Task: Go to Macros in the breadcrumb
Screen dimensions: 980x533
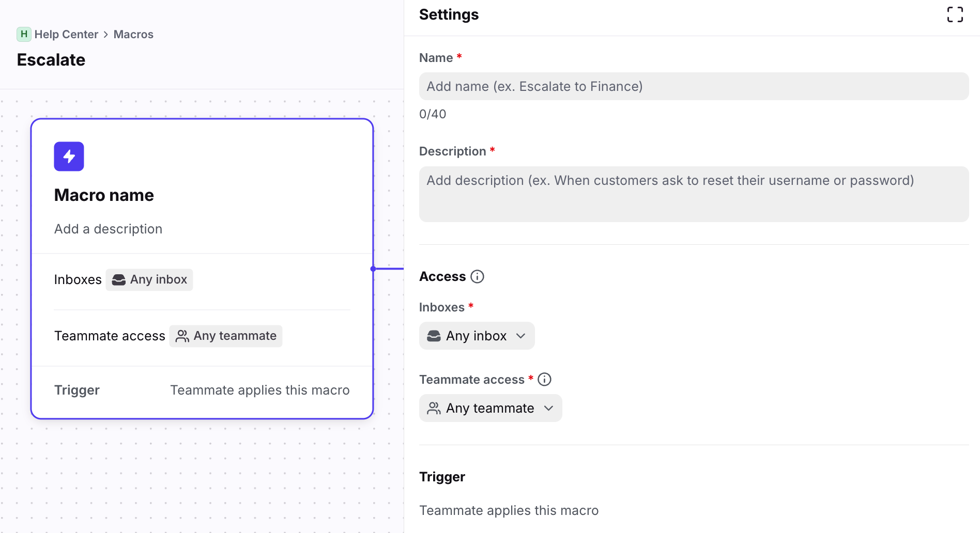Action: point(133,35)
